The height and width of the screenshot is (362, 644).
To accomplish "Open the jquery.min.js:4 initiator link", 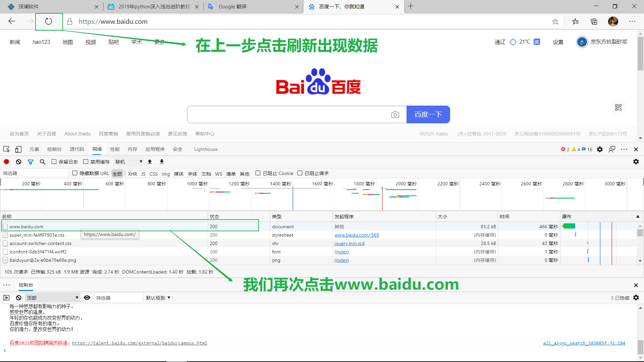I will click(x=349, y=243).
